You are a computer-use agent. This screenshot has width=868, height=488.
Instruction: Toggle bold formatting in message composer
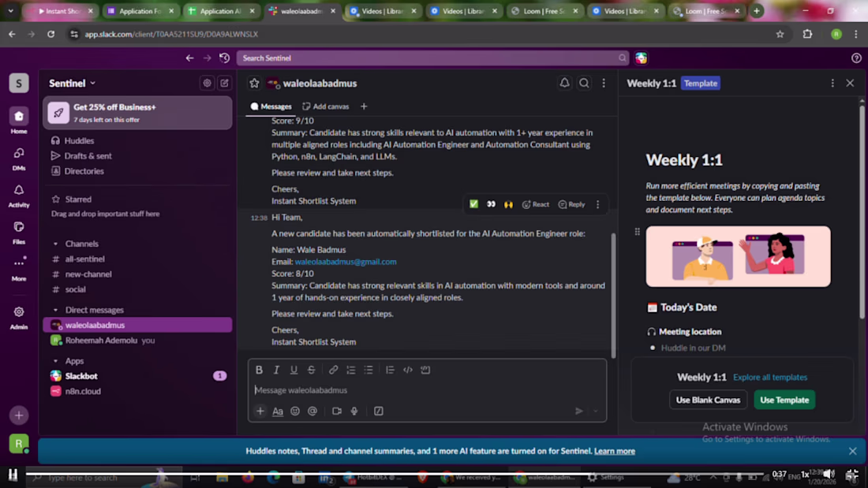tap(259, 370)
